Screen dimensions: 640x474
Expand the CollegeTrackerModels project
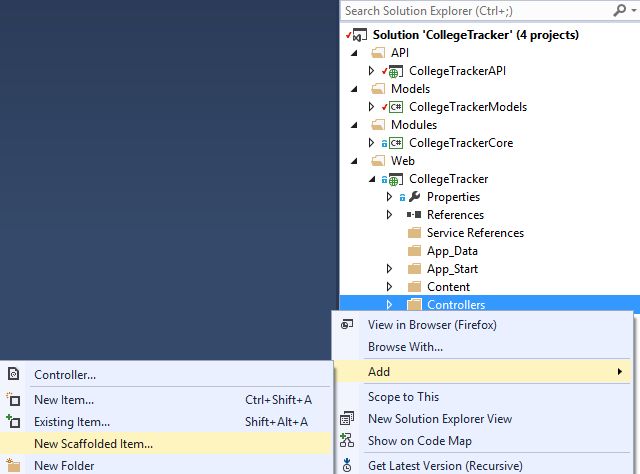[x=371, y=107]
